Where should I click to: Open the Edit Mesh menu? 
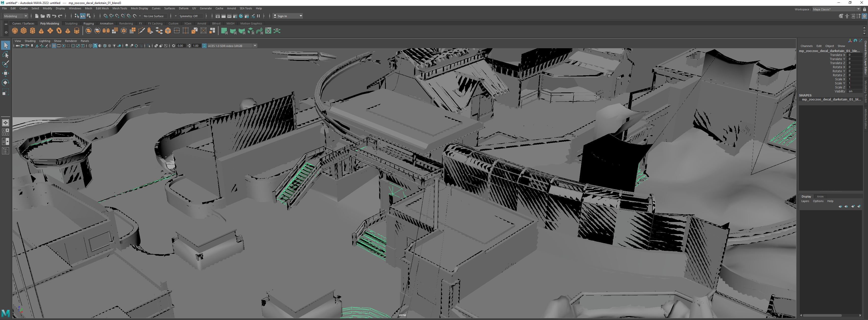(x=102, y=8)
